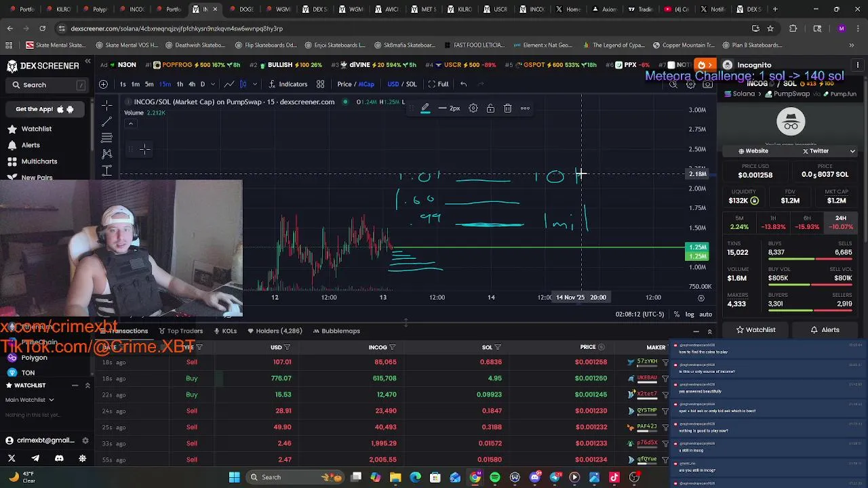Collapse the Watchlist section arrow
868x488 pixels.
(x=87, y=385)
